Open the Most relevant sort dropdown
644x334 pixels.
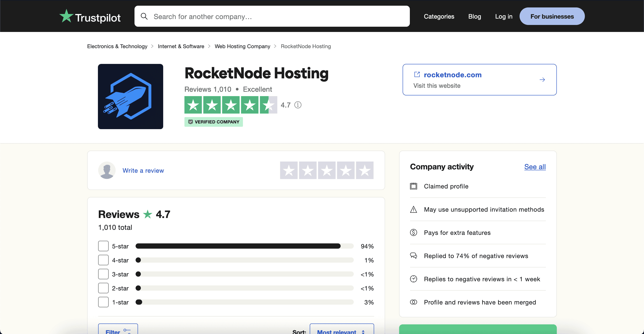click(x=341, y=330)
